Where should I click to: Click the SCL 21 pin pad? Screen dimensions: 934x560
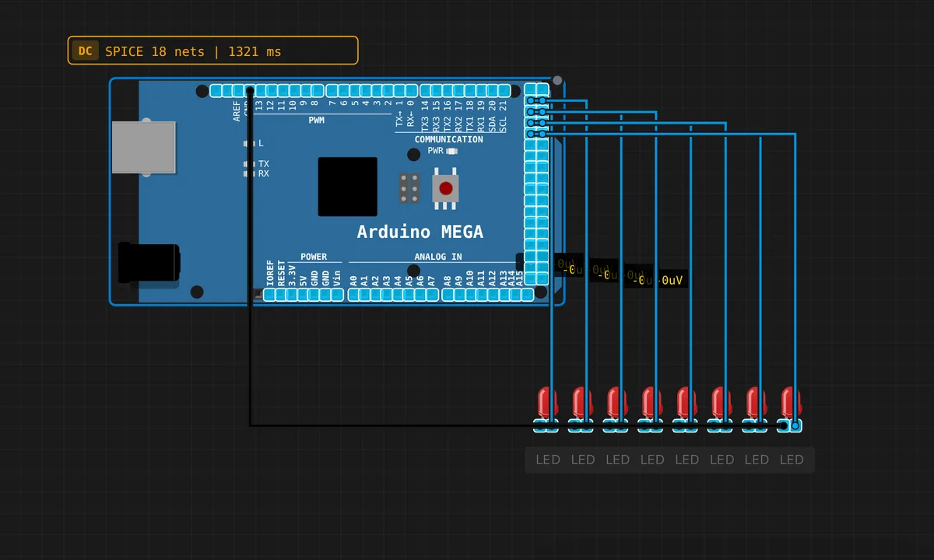pos(505,90)
